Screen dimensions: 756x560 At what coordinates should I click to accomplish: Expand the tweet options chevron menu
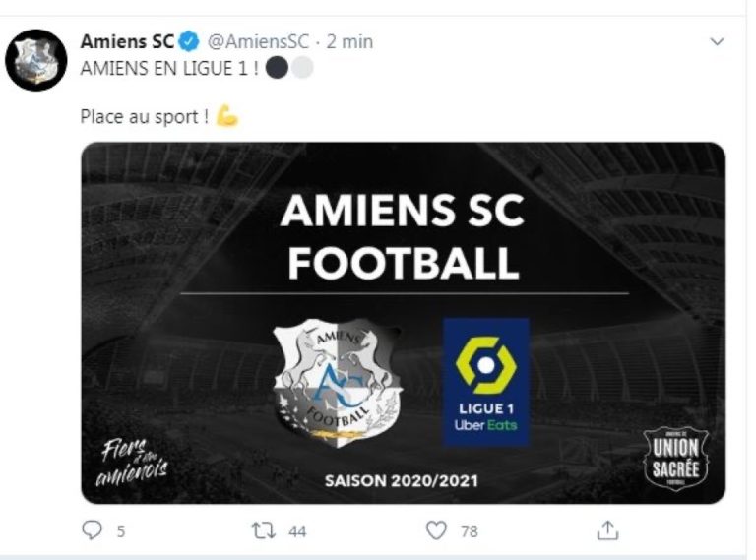point(717,42)
